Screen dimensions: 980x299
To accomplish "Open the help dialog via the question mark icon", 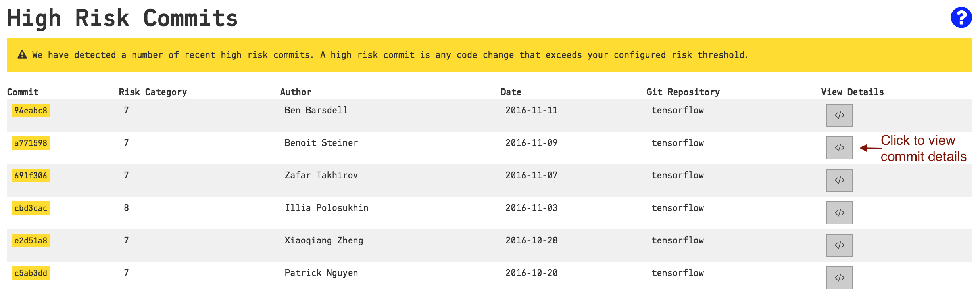I will click(961, 17).
